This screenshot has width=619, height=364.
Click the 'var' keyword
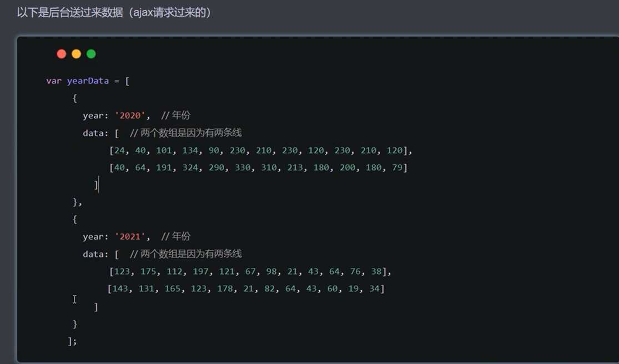pos(54,81)
